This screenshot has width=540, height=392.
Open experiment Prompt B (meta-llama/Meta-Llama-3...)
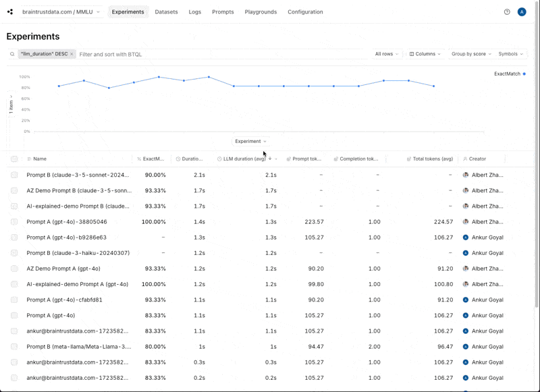pos(79,347)
